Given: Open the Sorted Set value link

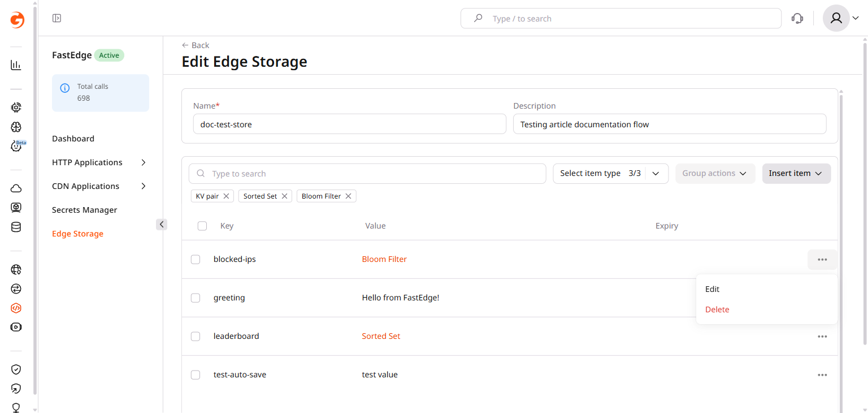Looking at the screenshot, I should [x=381, y=336].
